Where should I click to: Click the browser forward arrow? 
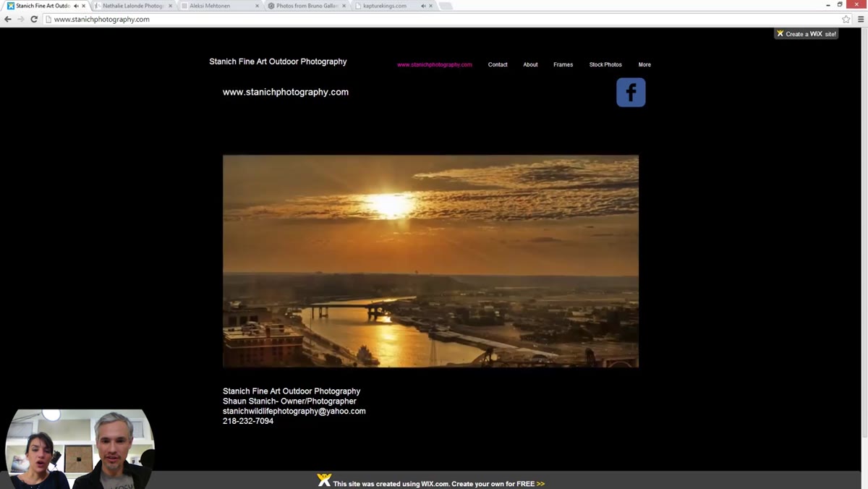pyautogui.click(x=20, y=20)
